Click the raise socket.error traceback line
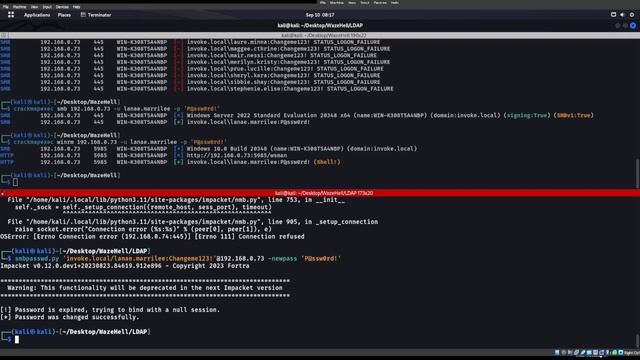Viewport: 640px width, 360px height. [x=143, y=229]
